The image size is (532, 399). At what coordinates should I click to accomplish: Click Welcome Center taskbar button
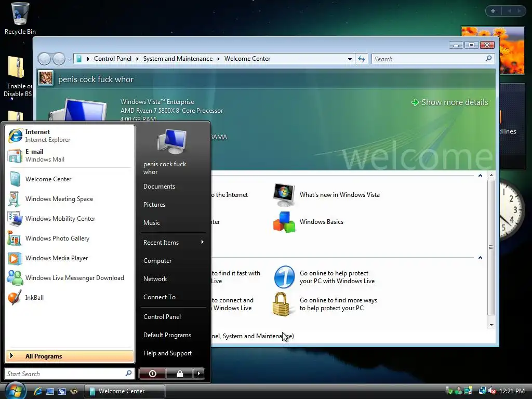125,391
